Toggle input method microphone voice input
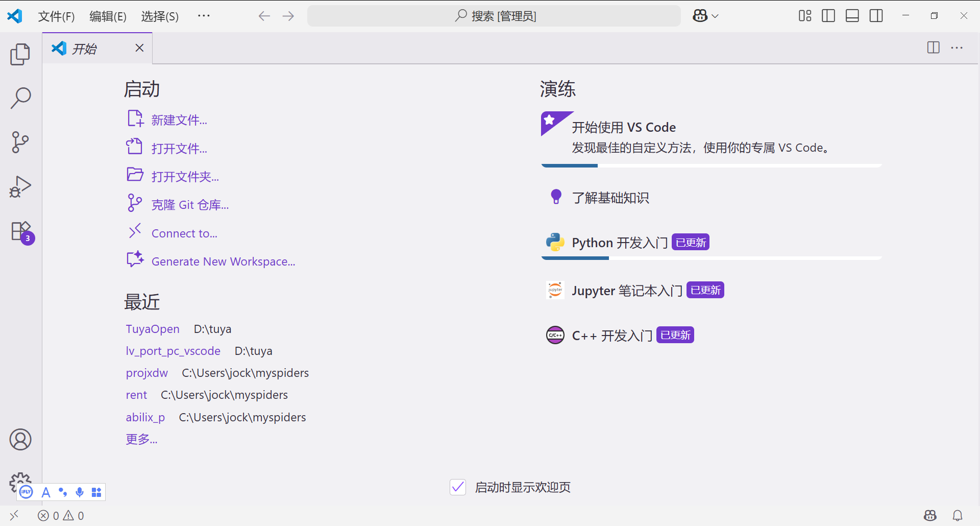This screenshot has height=526, width=980. tap(80, 492)
